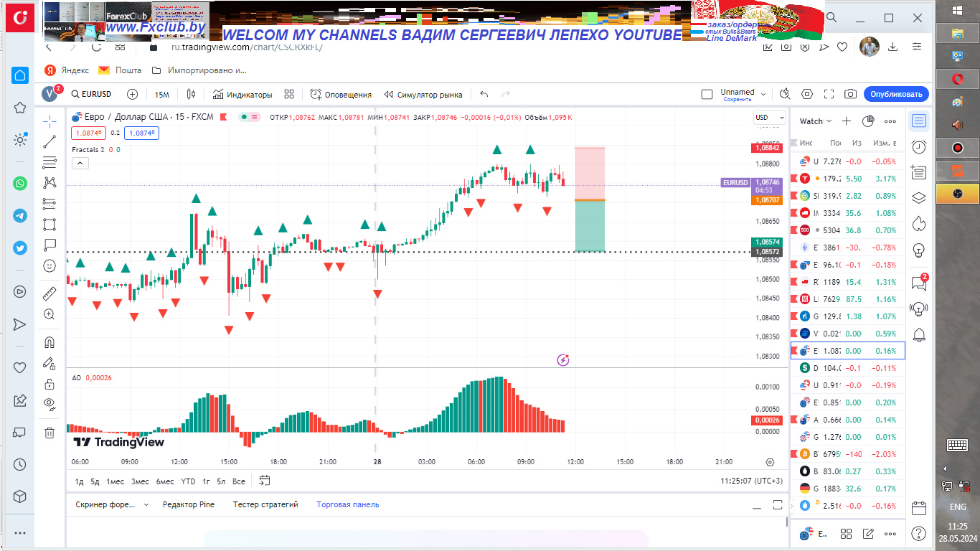Open watchlist advanced view pie icon
Viewport: 980px width, 551px height.
point(868,121)
